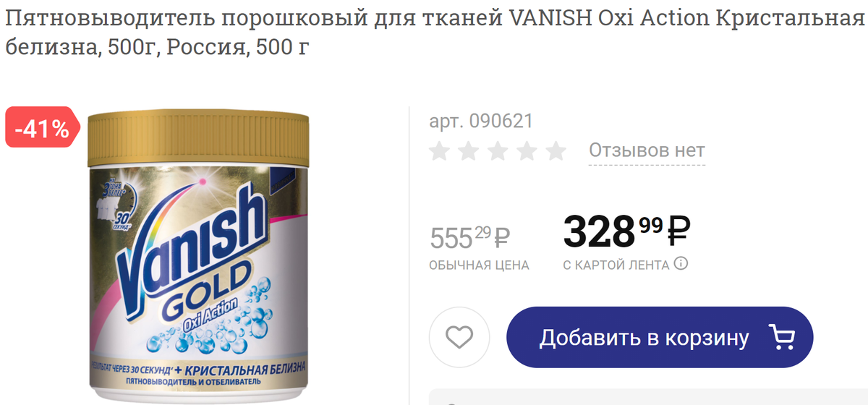
Task: Click the cart icon inside the add button
Action: 781,337
